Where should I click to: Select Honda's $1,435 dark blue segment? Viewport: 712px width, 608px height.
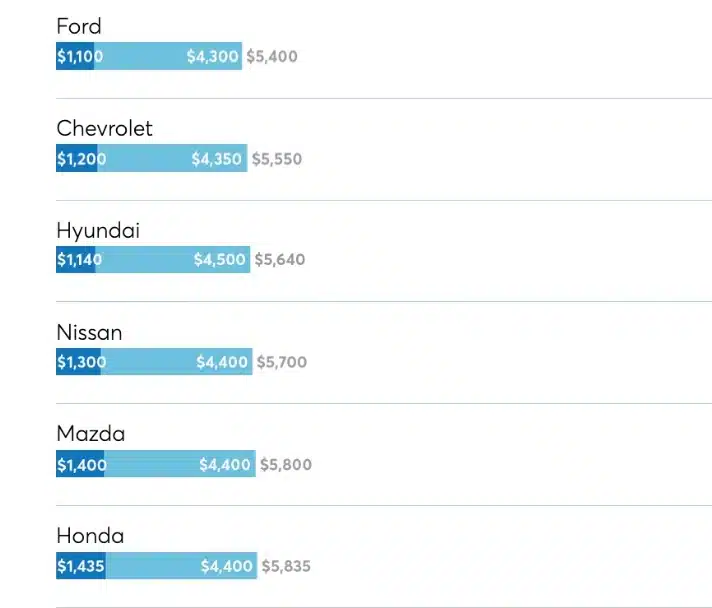[x=81, y=565]
